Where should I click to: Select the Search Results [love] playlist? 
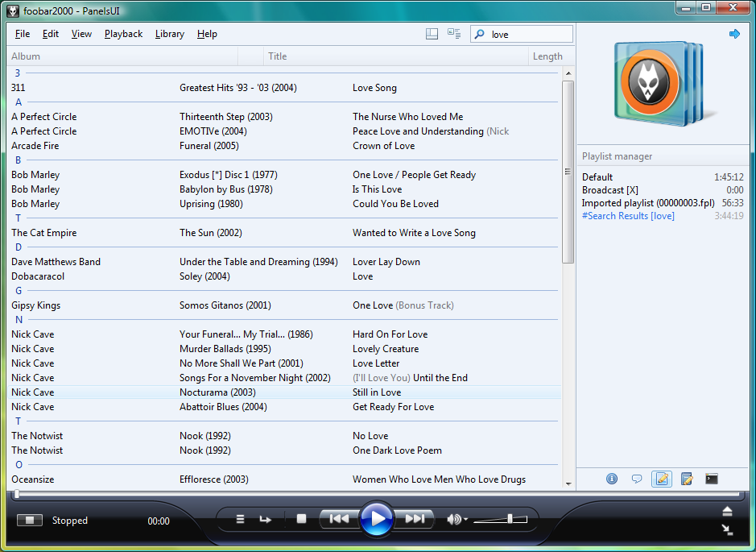(628, 216)
